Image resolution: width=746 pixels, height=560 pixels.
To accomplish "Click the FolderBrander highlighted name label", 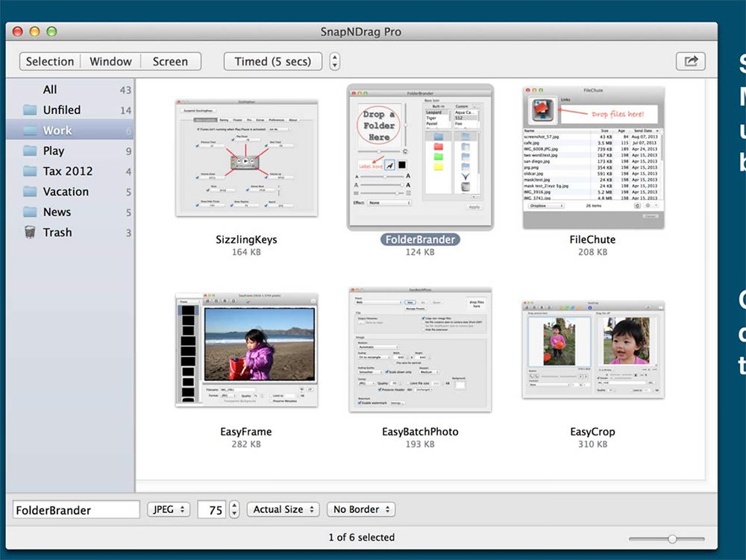I will coord(420,239).
